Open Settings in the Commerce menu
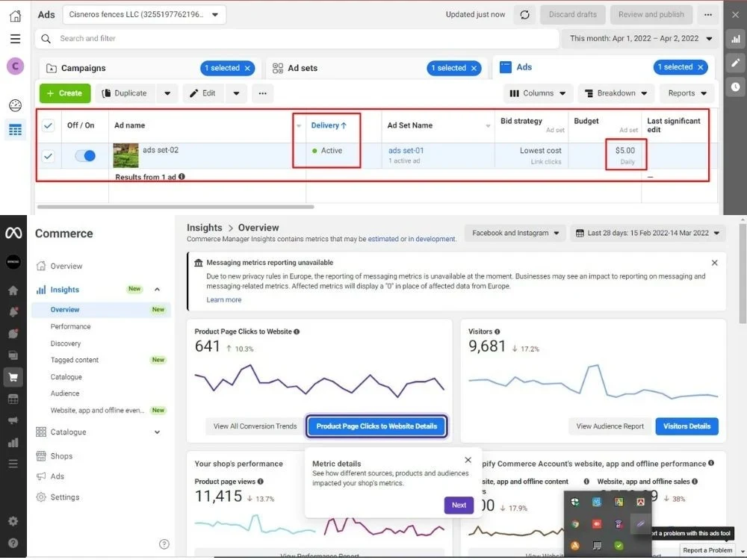 tap(65, 497)
